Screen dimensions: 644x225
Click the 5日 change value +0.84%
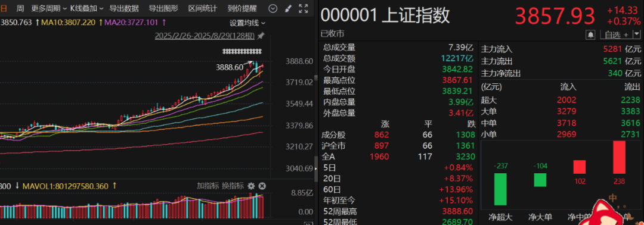coord(459,168)
